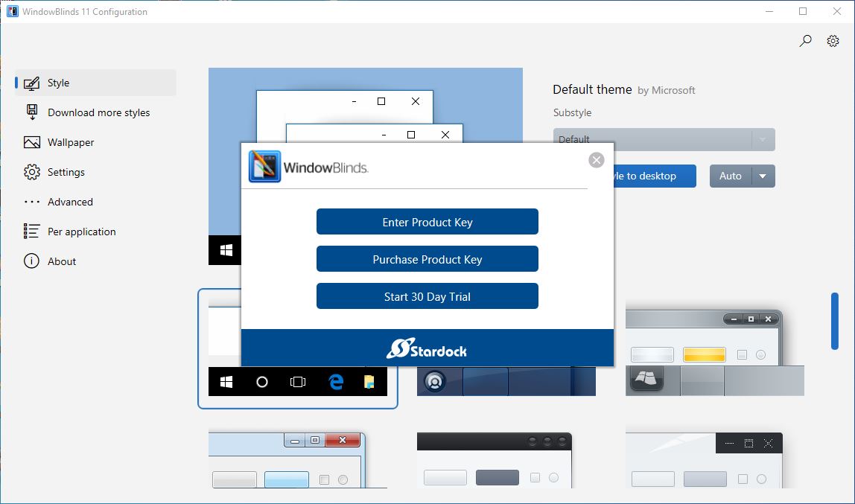Screen dimensions: 855x504
Task: Show the Advanced options section
Action: 95,202
